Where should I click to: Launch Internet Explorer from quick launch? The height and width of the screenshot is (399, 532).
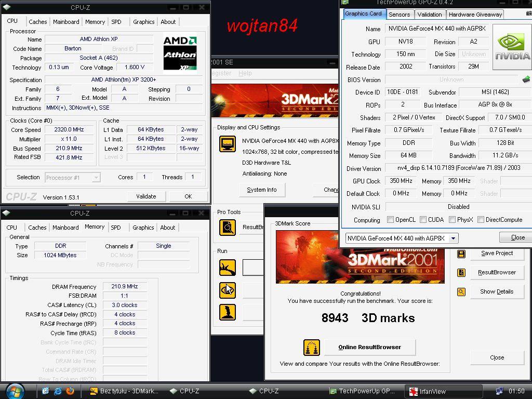[x=58, y=391]
